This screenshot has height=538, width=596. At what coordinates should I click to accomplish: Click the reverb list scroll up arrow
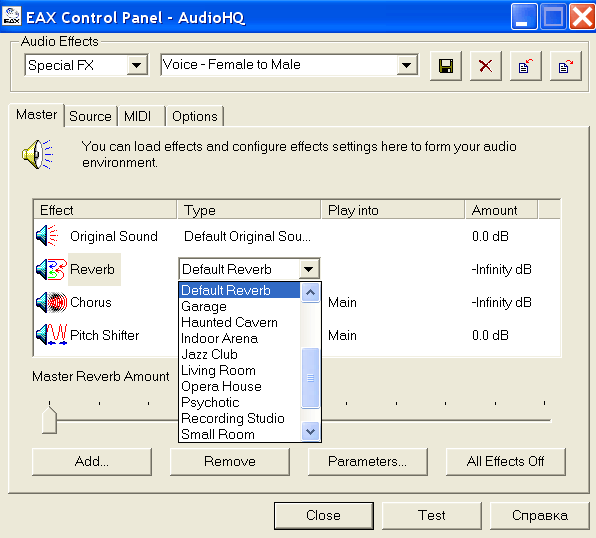tap(311, 292)
